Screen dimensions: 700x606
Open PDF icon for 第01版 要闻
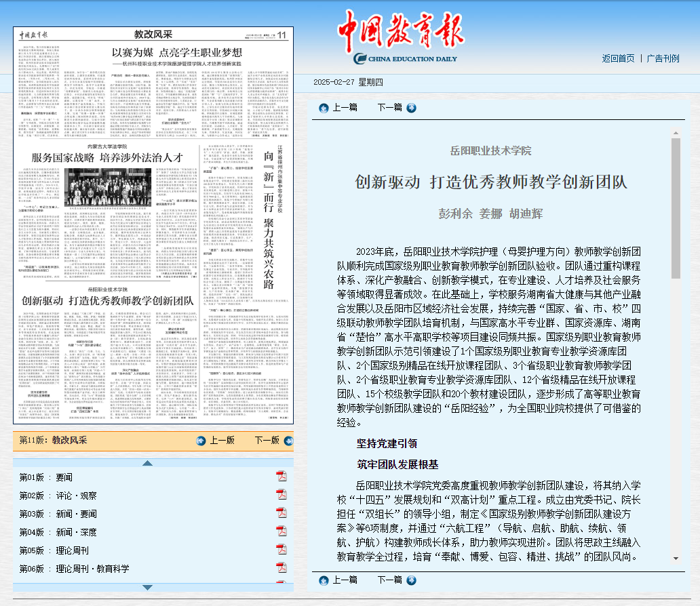click(281, 477)
